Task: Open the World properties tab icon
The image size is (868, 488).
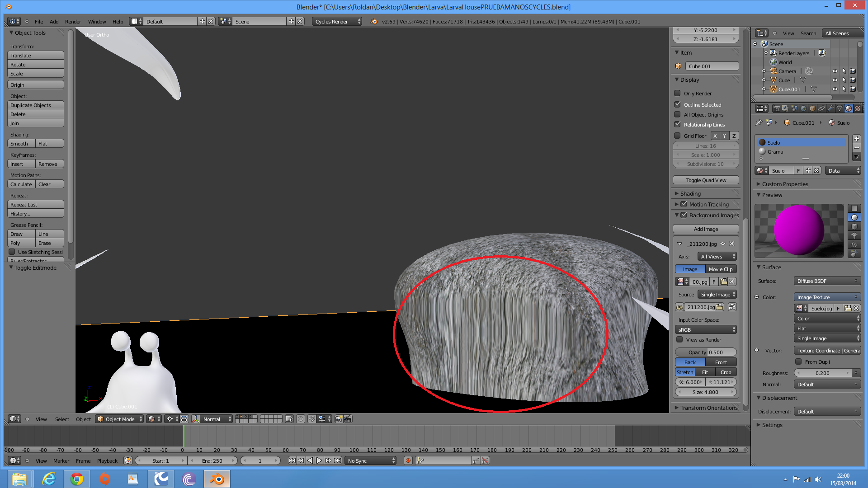Action: (803, 108)
